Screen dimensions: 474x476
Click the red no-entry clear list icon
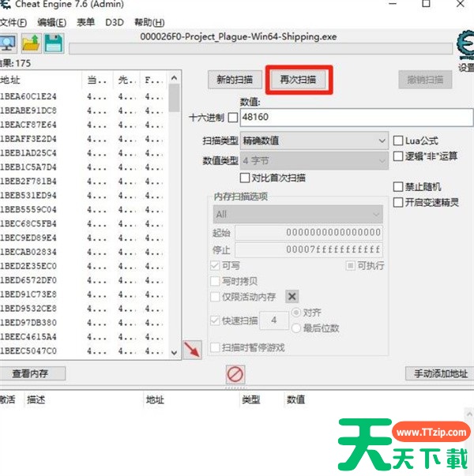point(235,373)
